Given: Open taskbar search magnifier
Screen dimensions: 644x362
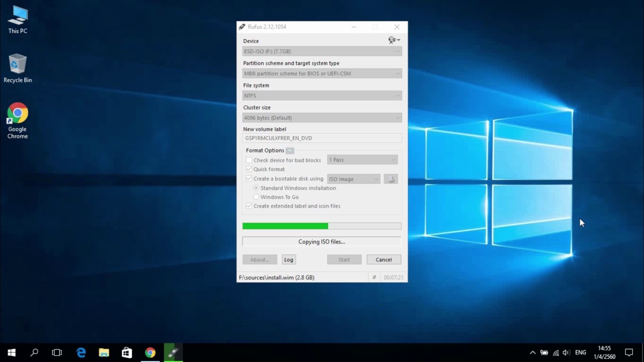Looking at the screenshot, I should (34, 352).
